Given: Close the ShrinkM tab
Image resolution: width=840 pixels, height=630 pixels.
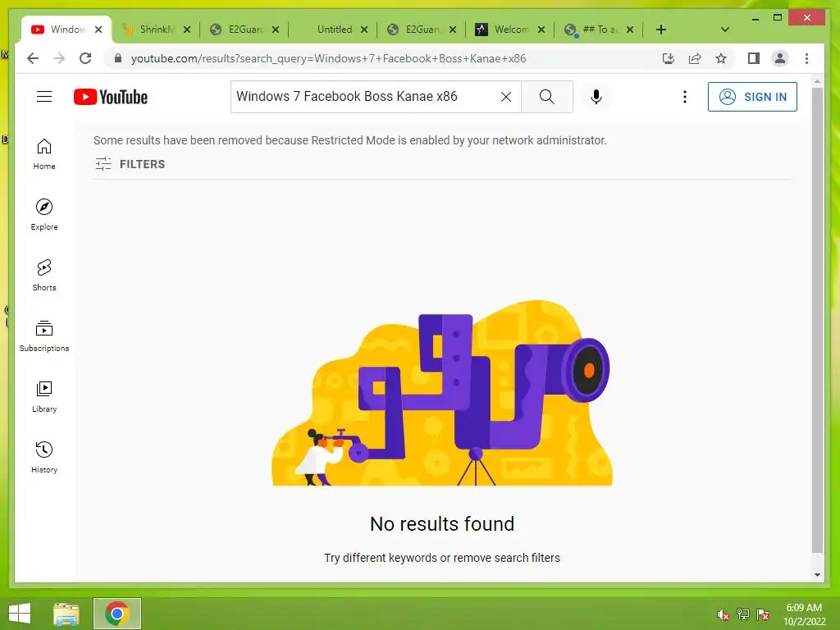Looking at the screenshot, I should click(x=187, y=30).
